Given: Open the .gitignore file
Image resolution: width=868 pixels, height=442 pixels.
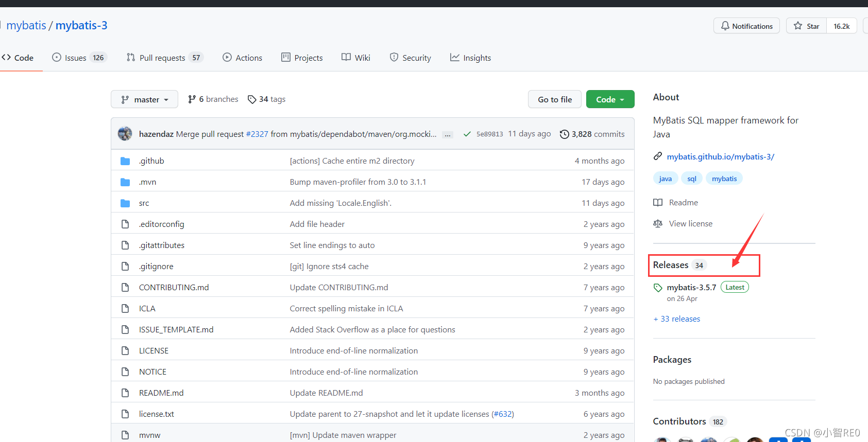Looking at the screenshot, I should pyautogui.click(x=156, y=267).
